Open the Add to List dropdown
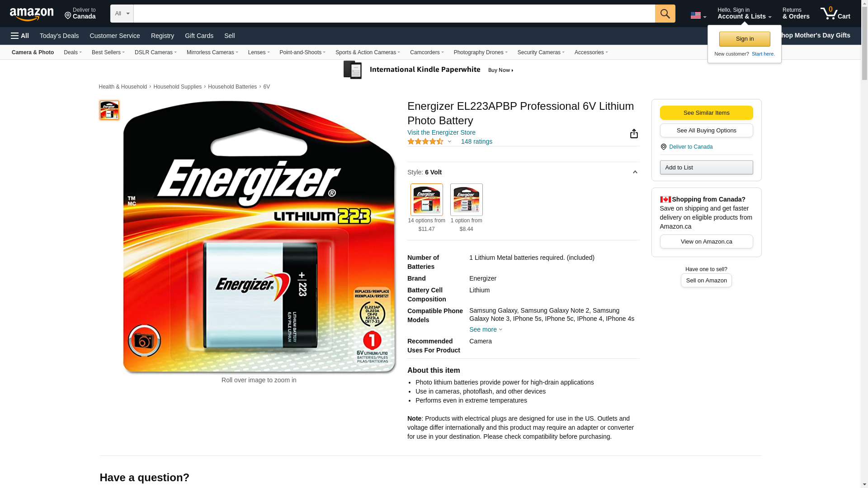868x488 pixels. tap(706, 168)
